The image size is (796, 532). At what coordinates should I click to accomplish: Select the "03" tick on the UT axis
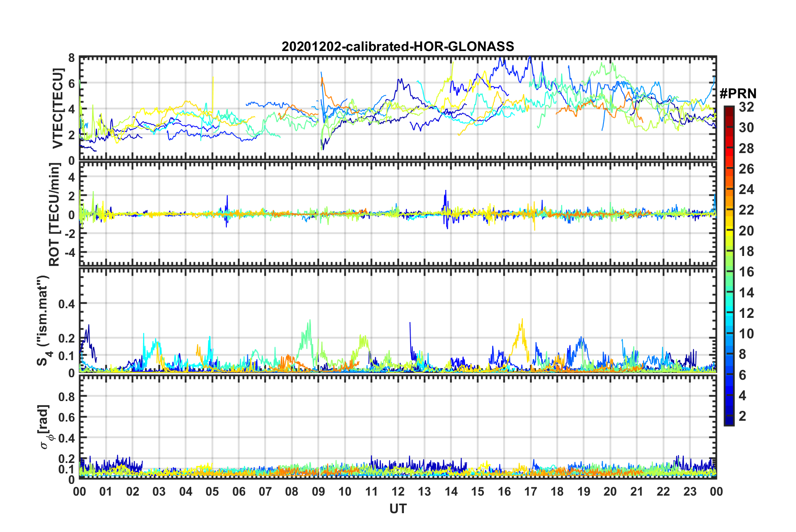tap(159, 491)
